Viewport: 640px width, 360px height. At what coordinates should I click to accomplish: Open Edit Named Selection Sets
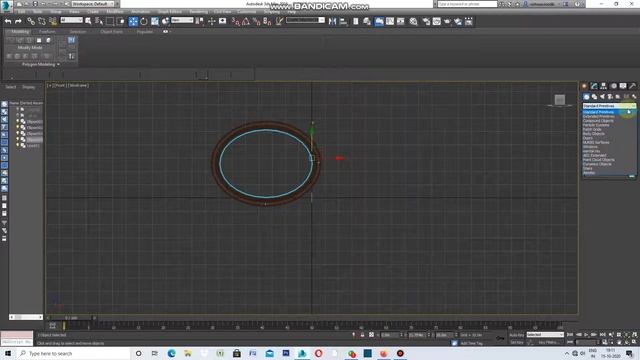279,21
